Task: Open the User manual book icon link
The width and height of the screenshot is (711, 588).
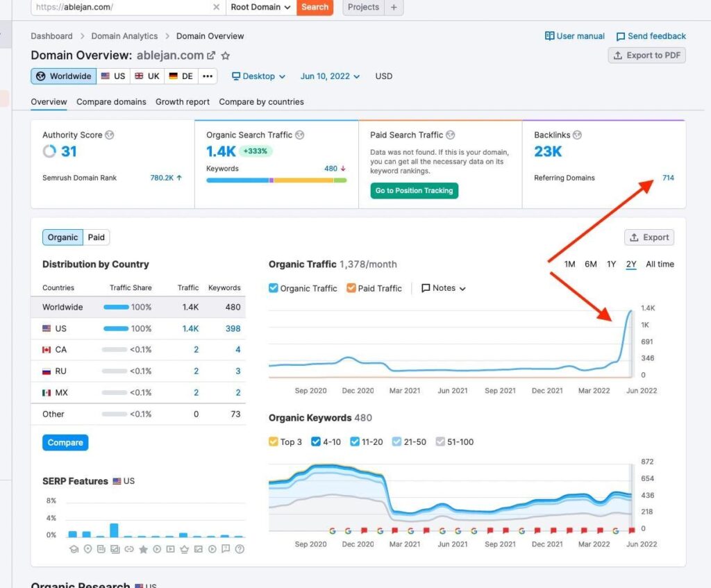Action: (x=574, y=36)
